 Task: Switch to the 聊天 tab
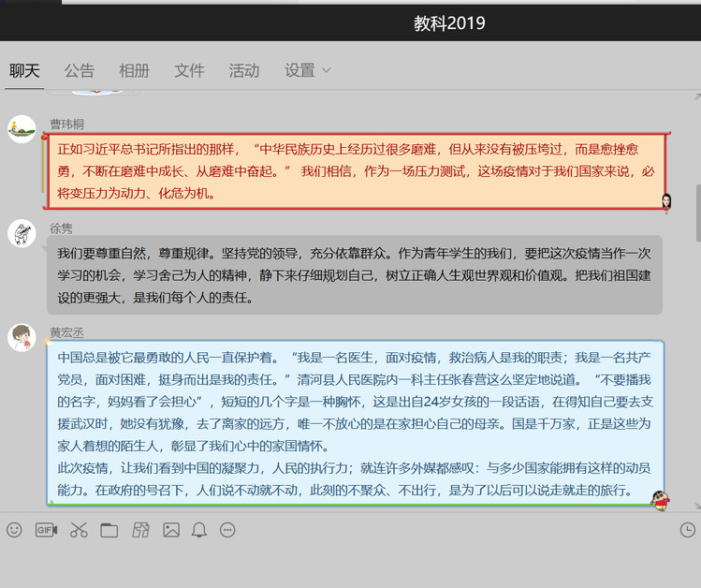click(x=24, y=70)
